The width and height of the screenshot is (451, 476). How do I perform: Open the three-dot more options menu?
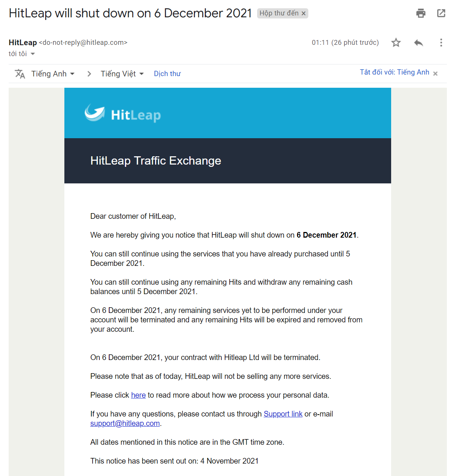441,43
